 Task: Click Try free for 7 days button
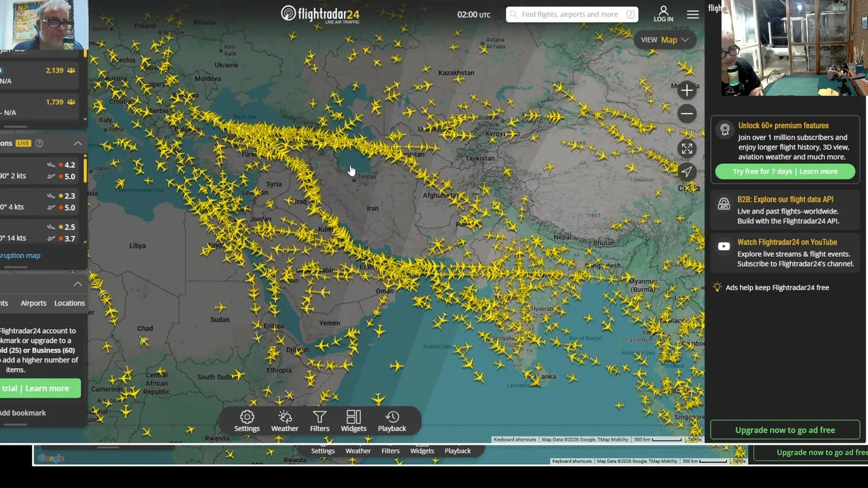pyautogui.click(x=785, y=171)
